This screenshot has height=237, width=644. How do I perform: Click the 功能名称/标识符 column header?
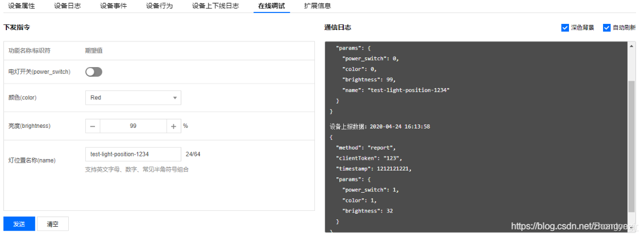[x=30, y=51]
